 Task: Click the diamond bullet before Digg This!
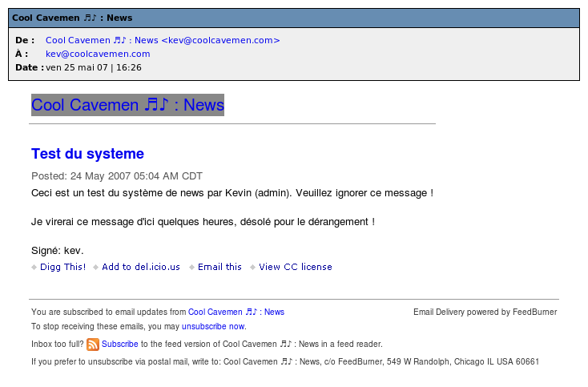pyautogui.click(x=34, y=268)
